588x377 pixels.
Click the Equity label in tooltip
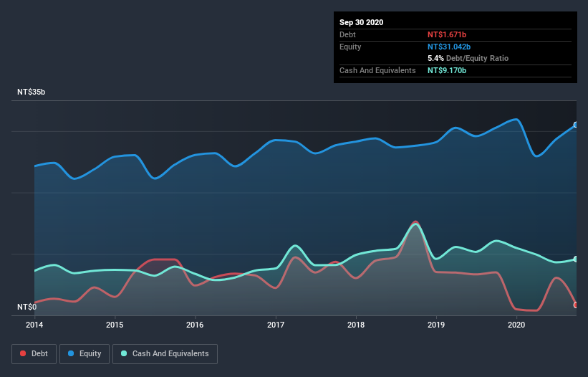coord(350,47)
